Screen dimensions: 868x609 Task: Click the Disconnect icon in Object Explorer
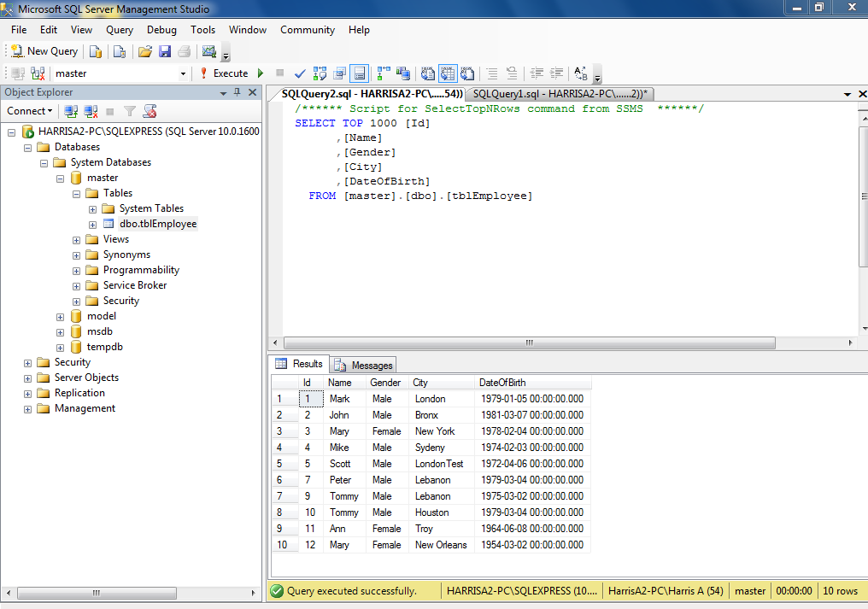tap(91, 111)
